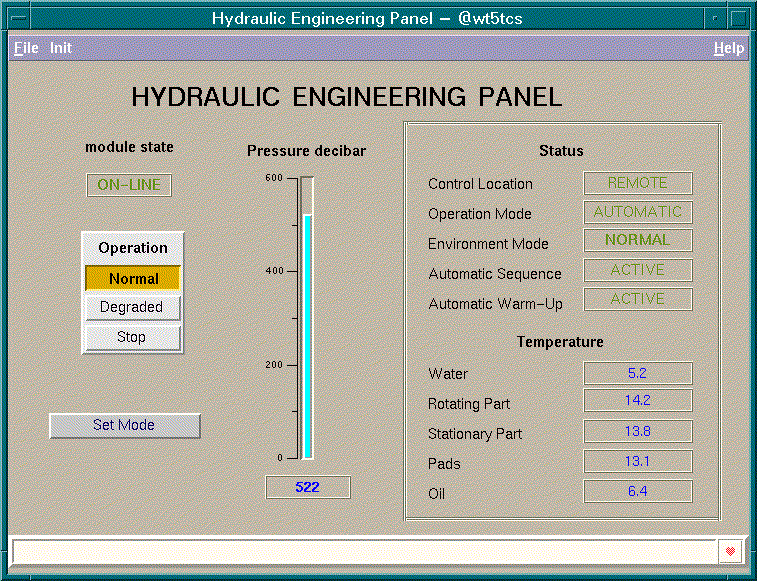The image size is (757, 581).
Task: Click the ON-LINE module state indicator
Action: tap(129, 185)
